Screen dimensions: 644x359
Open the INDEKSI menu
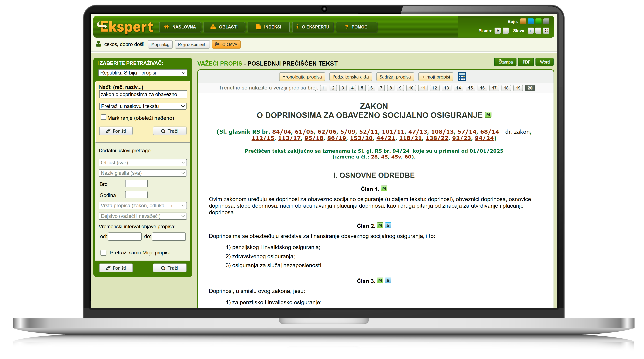click(269, 27)
